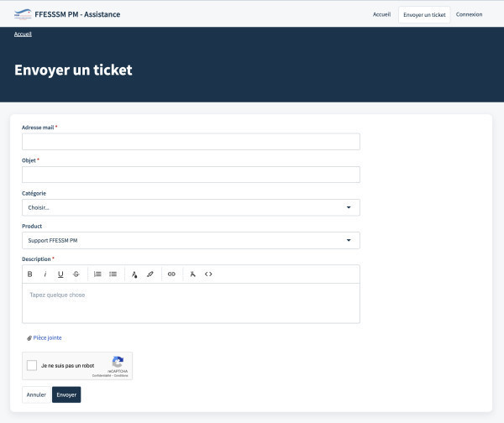
Task: Clear text formatting in the editor
Action: pyautogui.click(x=192, y=274)
